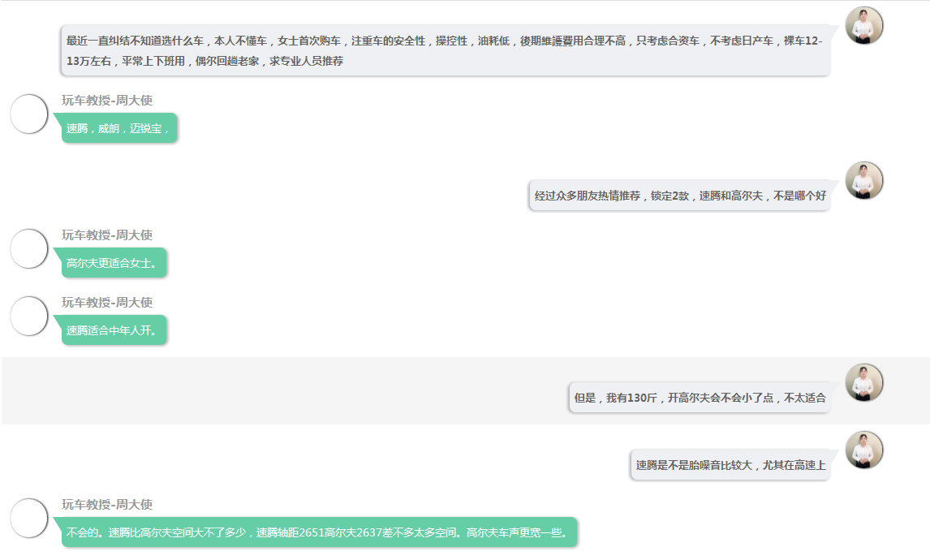The image size is (930, 560).
Task: Click blank avatar beside 速腾，威朗，迈锐宝 reply
Action: click(x=29, y=114)
